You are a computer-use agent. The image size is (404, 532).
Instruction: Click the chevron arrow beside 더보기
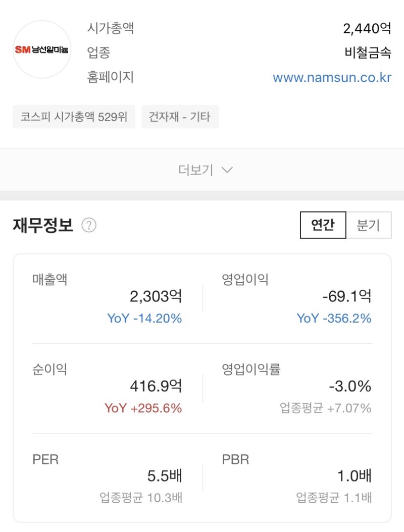225,171
